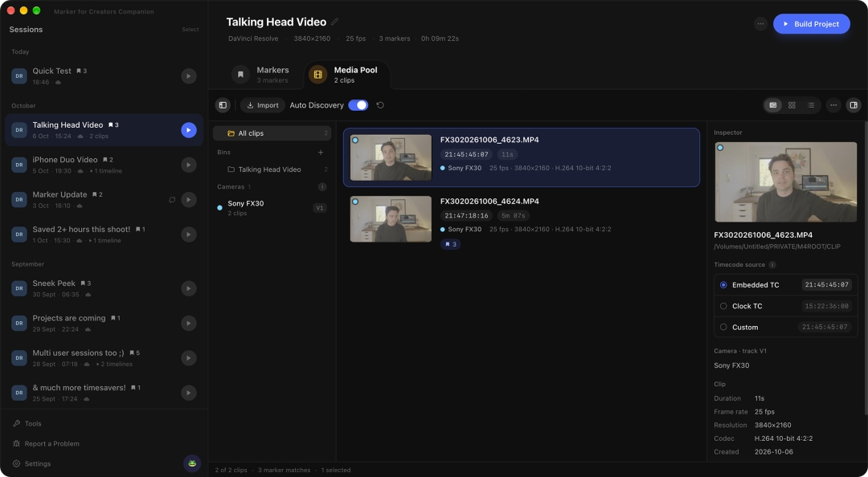Toggle the Inspector panel icon

coord(854,105)
